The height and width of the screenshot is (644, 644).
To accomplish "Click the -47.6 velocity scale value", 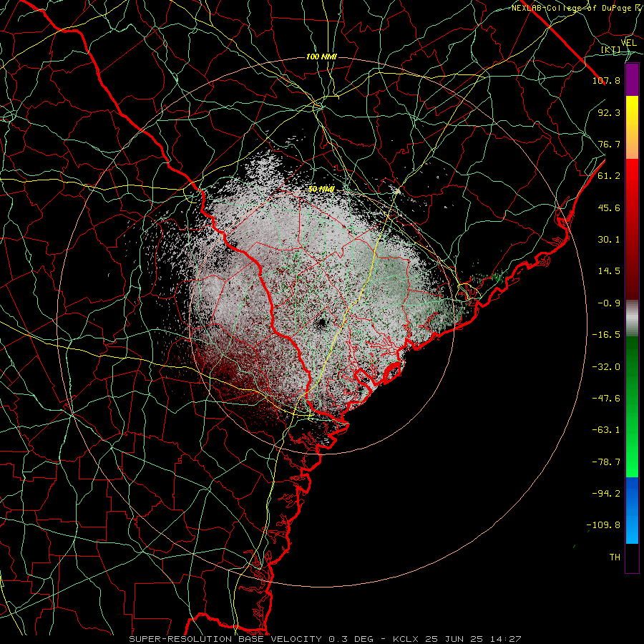I will coord(606,399).
